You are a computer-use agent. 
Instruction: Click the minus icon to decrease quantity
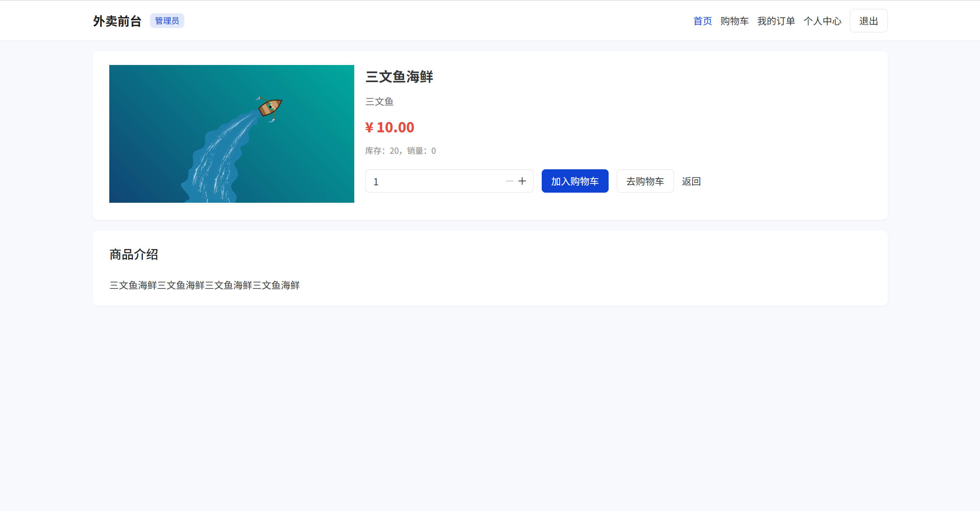[x=509, y=181]
